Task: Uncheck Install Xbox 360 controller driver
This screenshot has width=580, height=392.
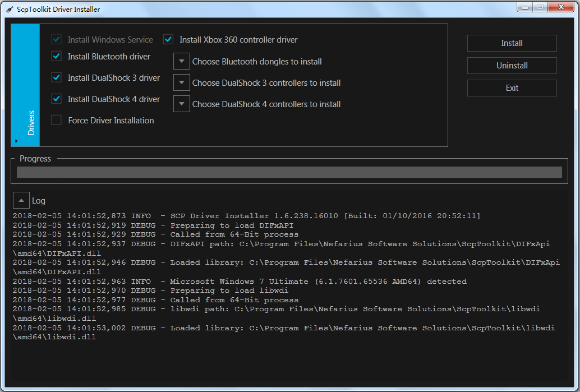Action: coord(168,39)
